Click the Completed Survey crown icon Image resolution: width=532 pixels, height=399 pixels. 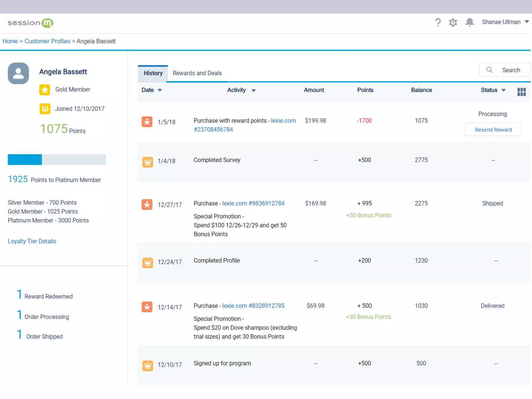click(148, 162)
